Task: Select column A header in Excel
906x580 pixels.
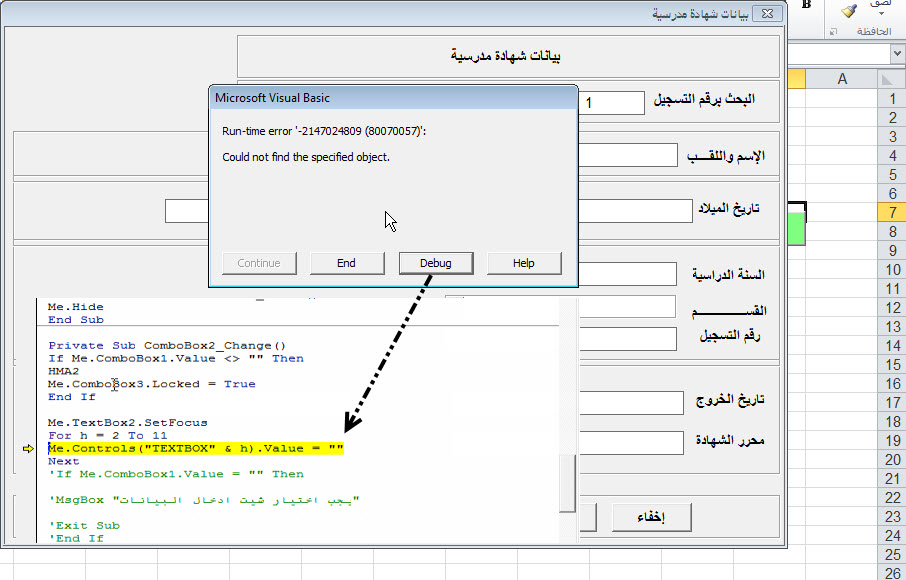Action: (842, 79)
